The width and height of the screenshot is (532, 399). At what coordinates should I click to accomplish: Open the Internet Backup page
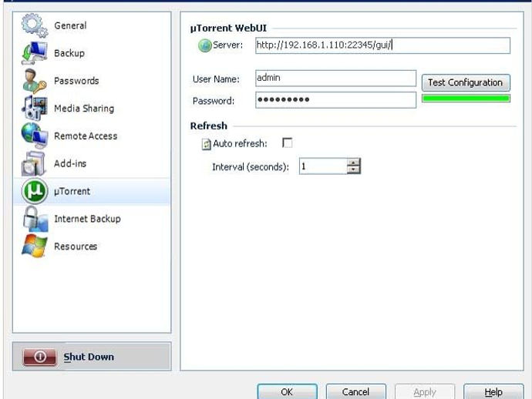(92, 219)
